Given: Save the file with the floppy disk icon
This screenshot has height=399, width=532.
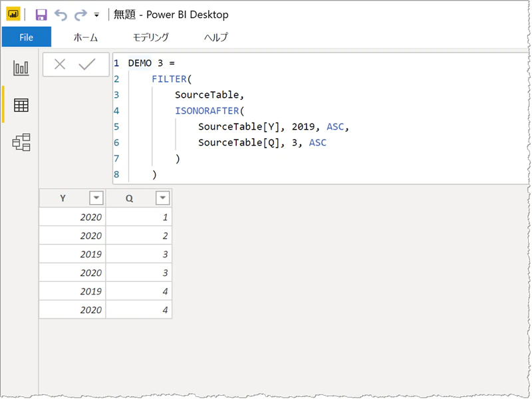Looking at the screenshot, I should click(41, 15).
